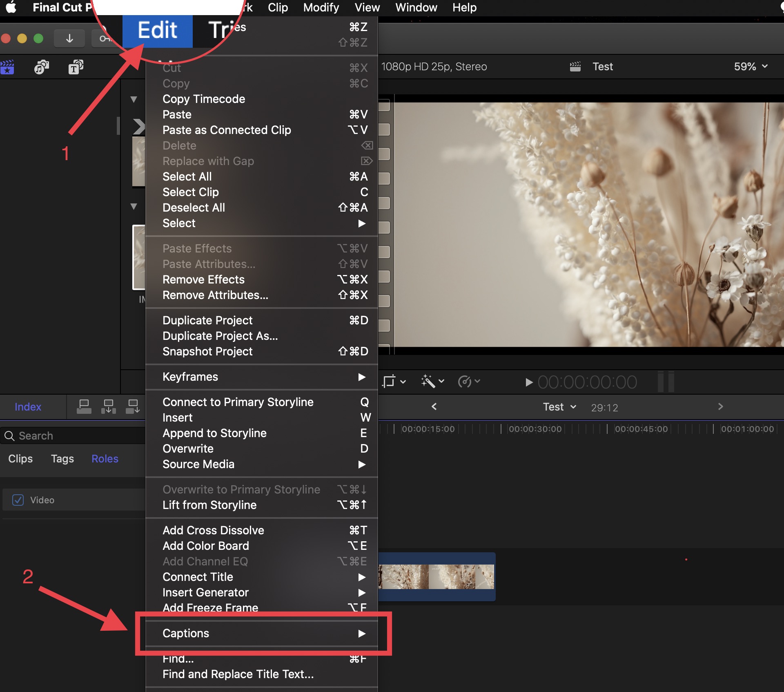Screen dimensions: 784x692
Task: Choose Add Cross Dissolve from Edit menu
Action: click(213, 530)
